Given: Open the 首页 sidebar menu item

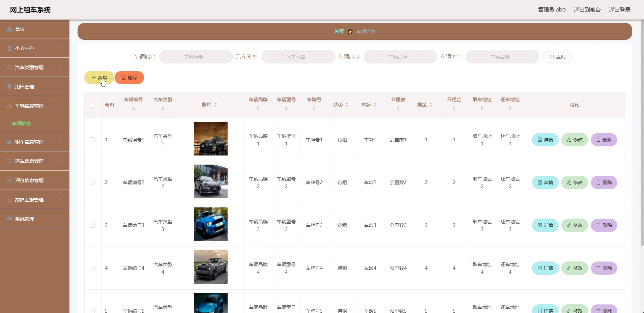Looking at the screenshot, I should [35, 29].
